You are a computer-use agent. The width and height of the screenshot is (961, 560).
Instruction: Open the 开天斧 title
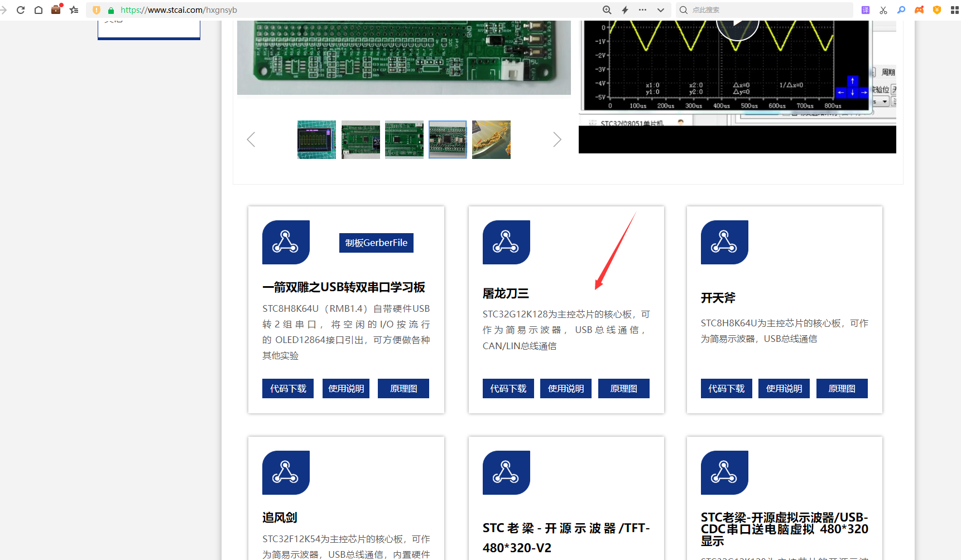(718, 298)
